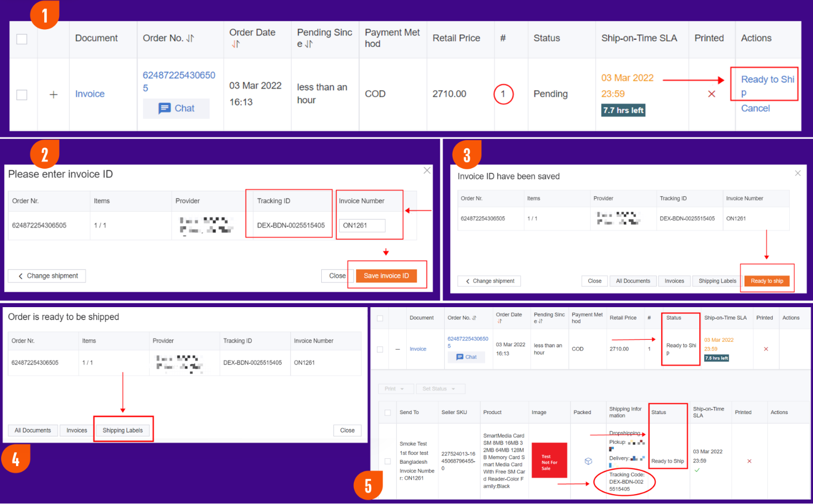
Task: Check the Smoke Test product row checkbox
Action: (x=387, y=461)
